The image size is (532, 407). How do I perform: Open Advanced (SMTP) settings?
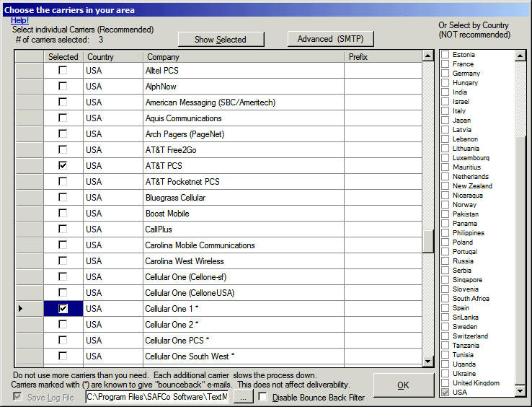click(x=330, y=39)
